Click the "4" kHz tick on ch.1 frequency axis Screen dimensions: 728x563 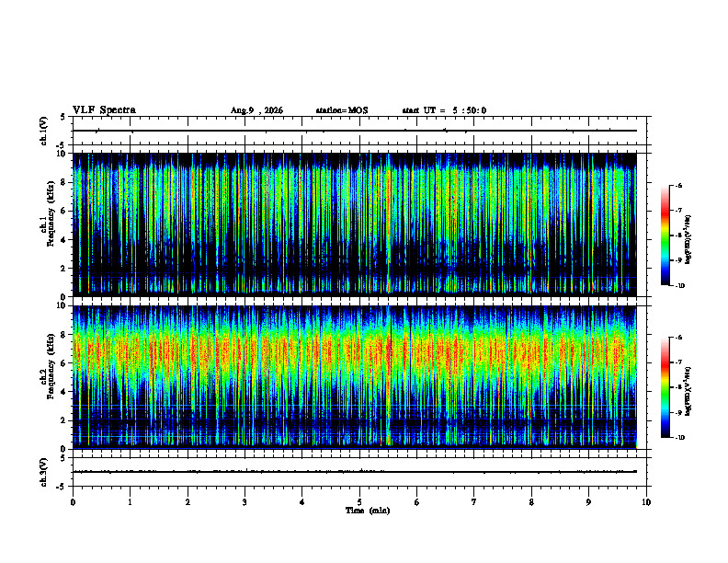point(64,240)
